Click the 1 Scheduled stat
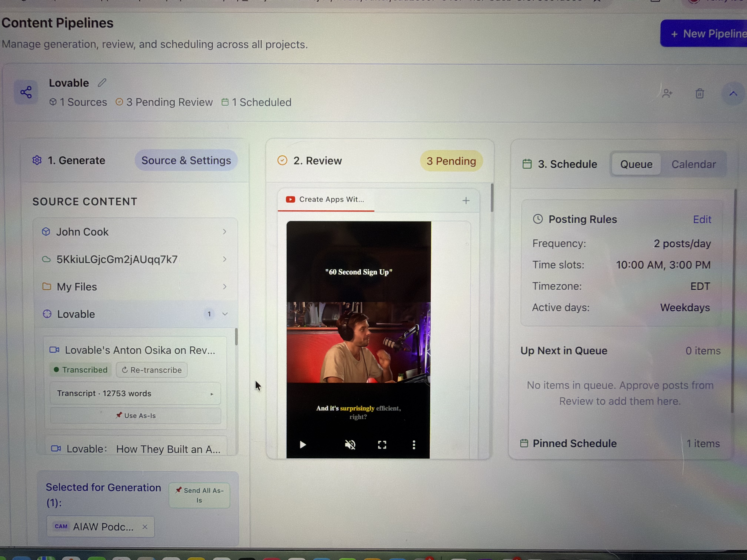Image resolution: width=747 pixels, height=560 pixels. [x=256, y=102]
